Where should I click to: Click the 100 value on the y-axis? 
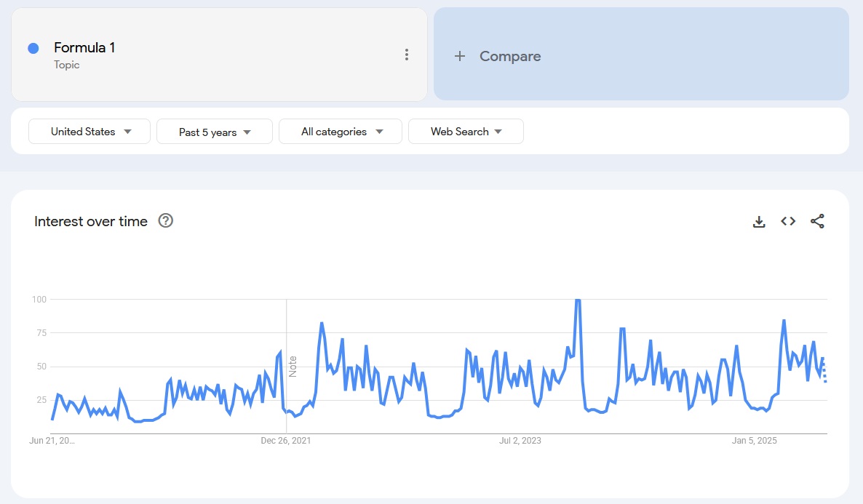39,300
